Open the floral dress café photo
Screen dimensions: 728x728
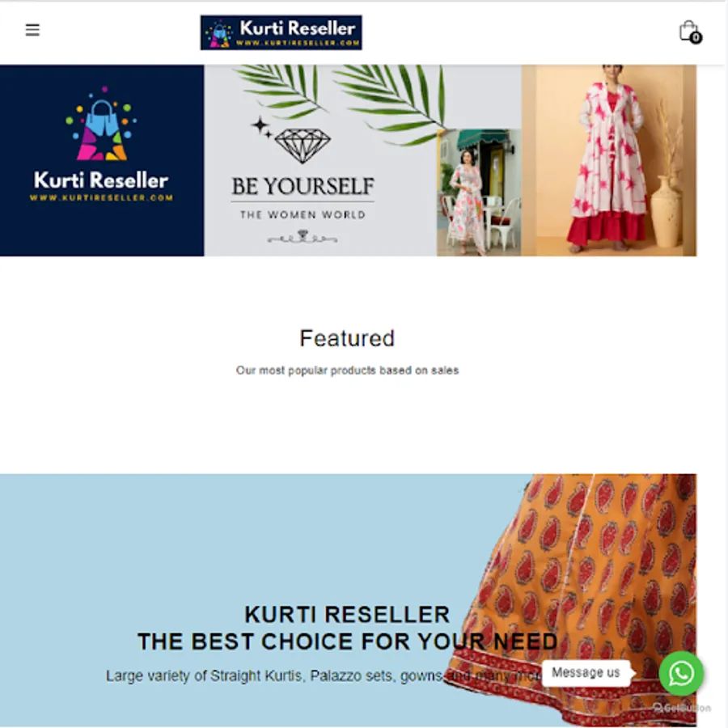pyautogui.click(x=479, y=193)
